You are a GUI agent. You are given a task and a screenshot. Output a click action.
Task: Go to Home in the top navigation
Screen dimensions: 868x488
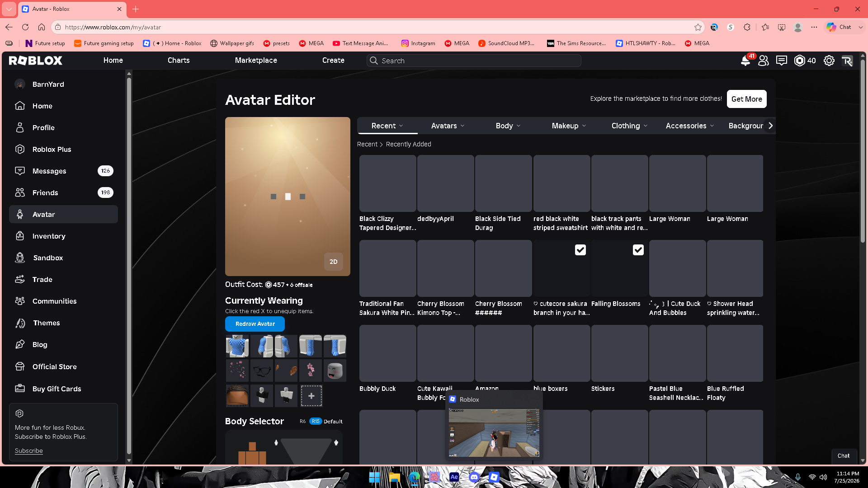(113, 61)
